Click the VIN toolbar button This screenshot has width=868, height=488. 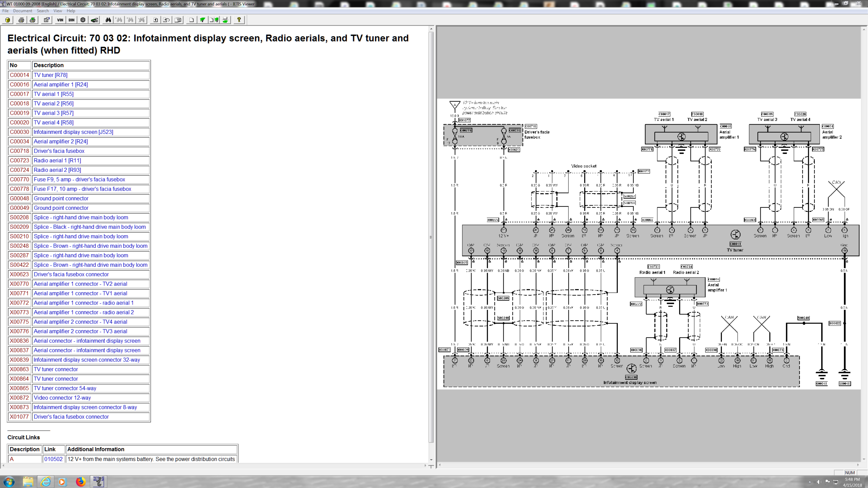pos(60,20)
